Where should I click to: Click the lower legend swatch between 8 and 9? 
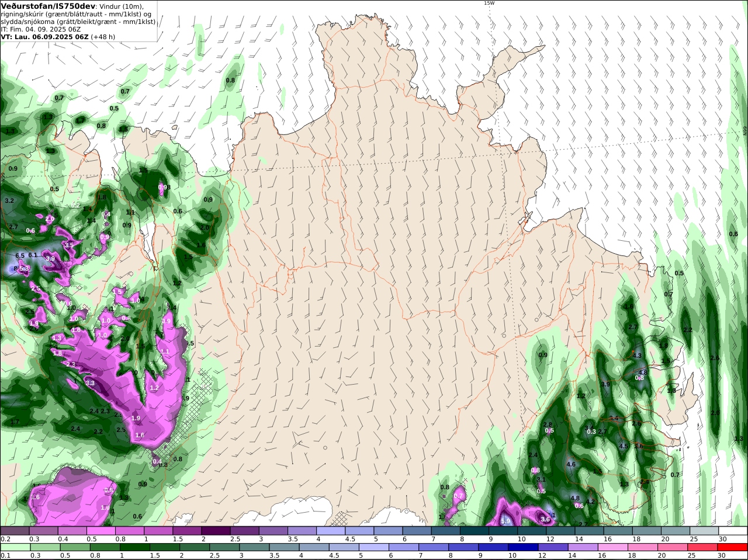pyautogui.click(x=463, y=547)
